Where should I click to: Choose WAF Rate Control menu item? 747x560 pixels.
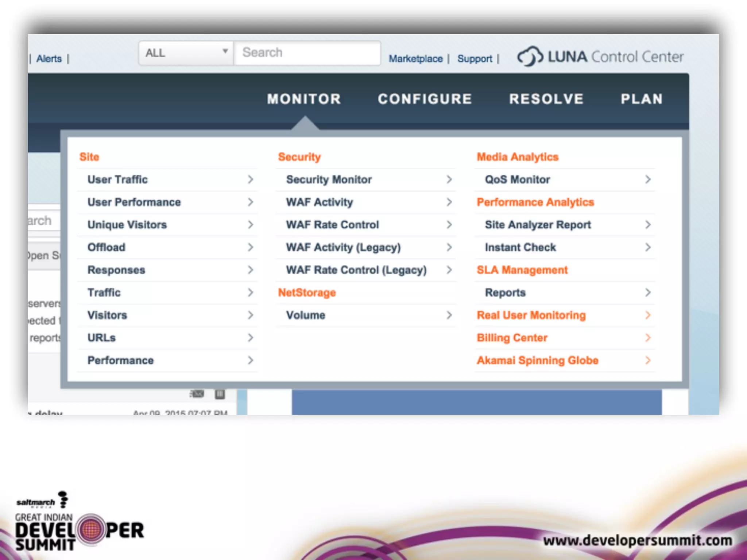[332, 225]
